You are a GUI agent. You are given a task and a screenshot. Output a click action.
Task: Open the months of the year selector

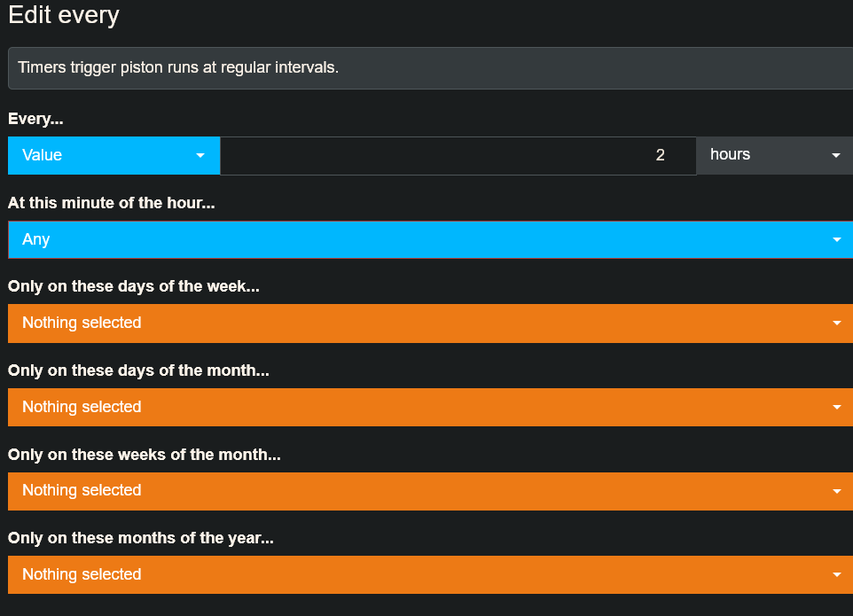click(430, 574)
